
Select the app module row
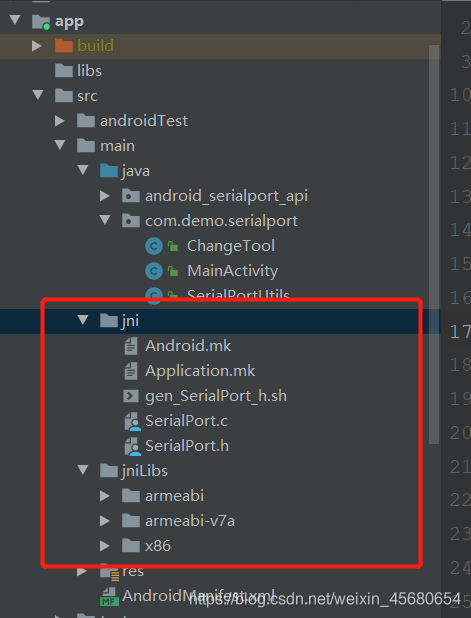click(x=220, y=21)
